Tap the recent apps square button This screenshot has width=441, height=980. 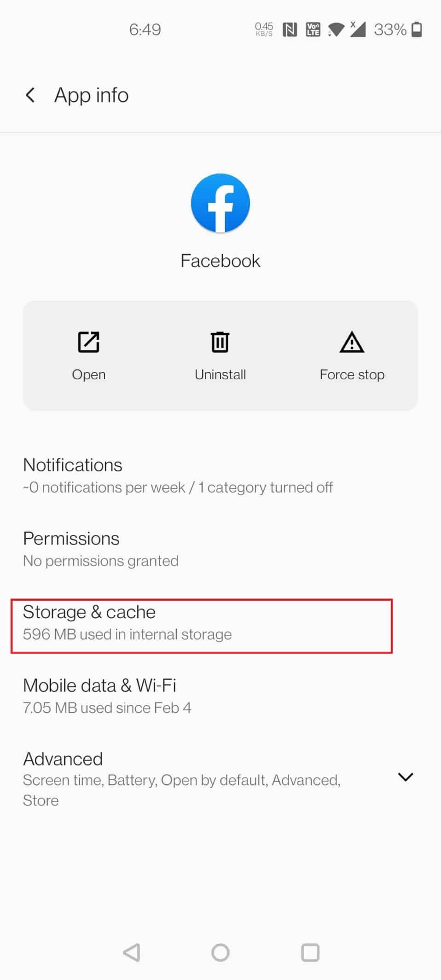310,952
